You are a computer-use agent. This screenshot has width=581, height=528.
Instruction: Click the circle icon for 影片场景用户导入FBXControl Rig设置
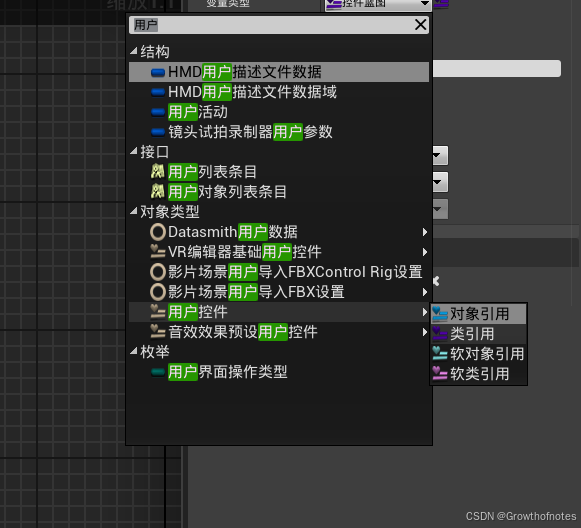[x=158, y=272]
